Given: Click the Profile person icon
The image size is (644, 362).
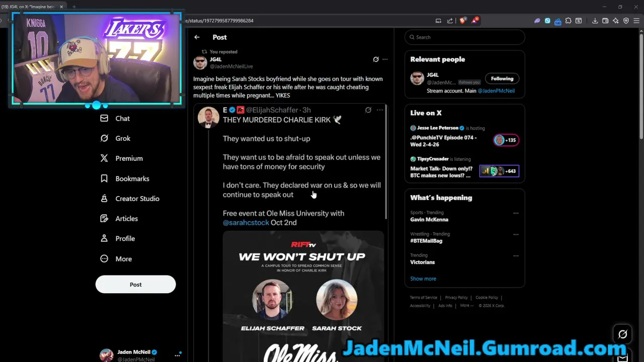Looking at the screenshot, I should [104, 238].
